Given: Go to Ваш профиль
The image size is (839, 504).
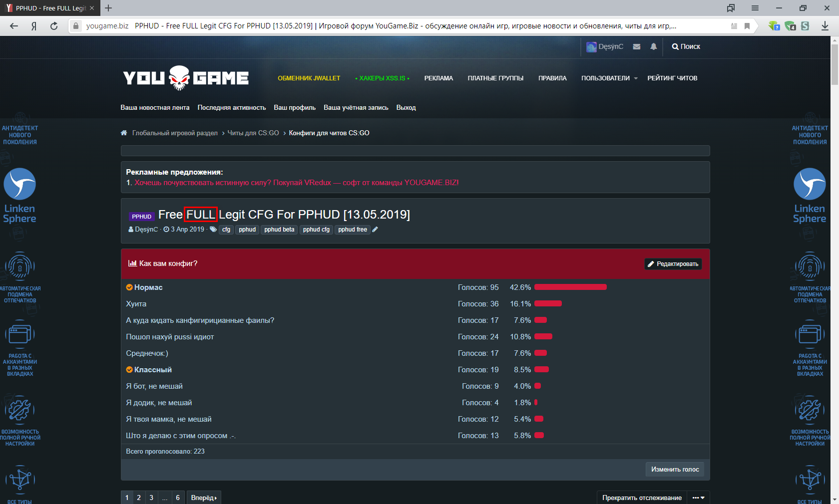Looking at the screenshot, I should [x=295, y=107].
